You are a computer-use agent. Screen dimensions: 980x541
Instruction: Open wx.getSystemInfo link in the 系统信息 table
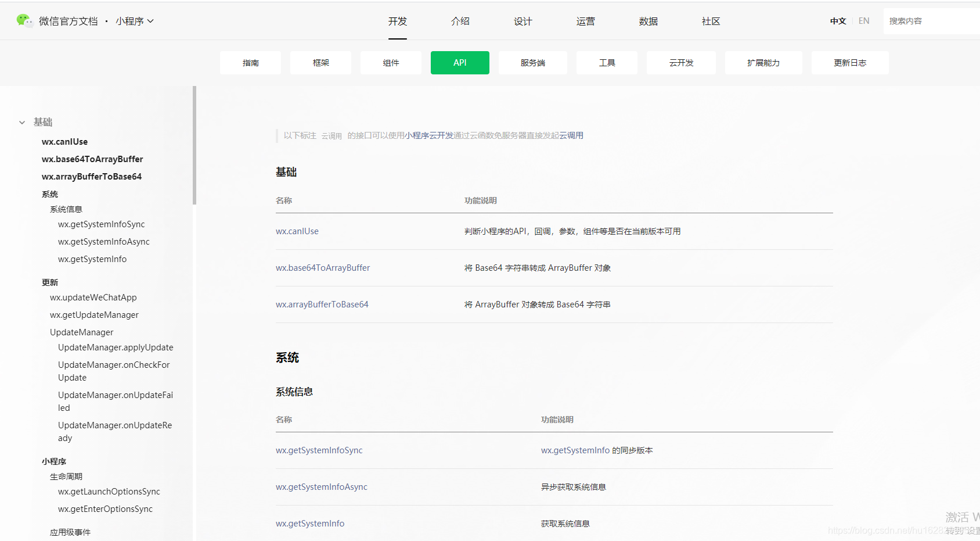tap(310, 524)
